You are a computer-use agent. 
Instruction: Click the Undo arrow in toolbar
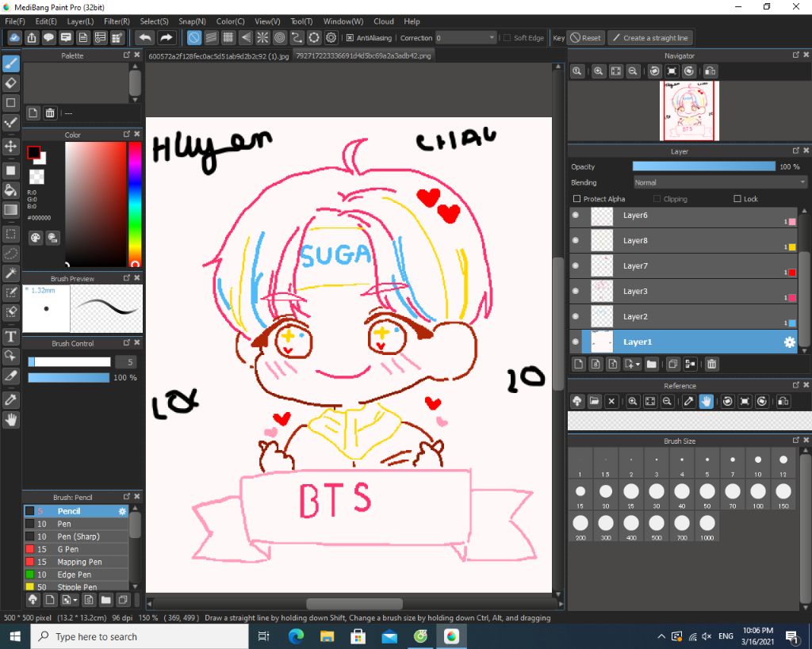pos(146,38)
